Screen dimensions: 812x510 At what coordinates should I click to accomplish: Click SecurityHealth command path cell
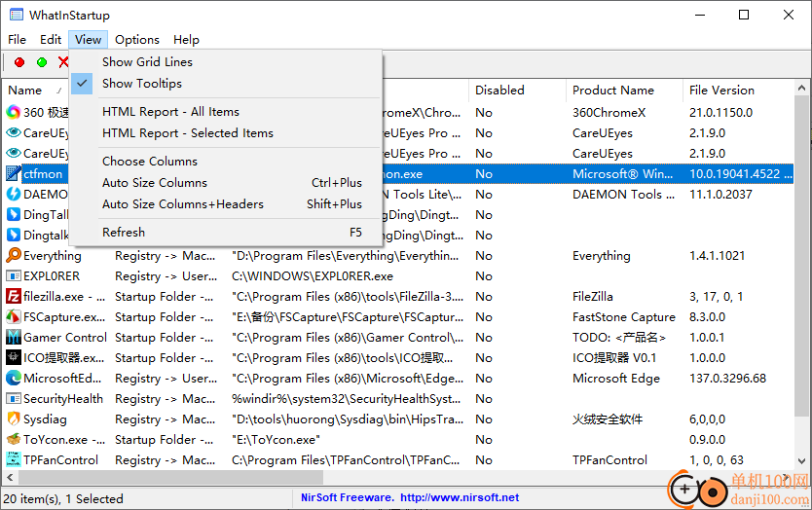pyautogui.click(x=346, y=399)
